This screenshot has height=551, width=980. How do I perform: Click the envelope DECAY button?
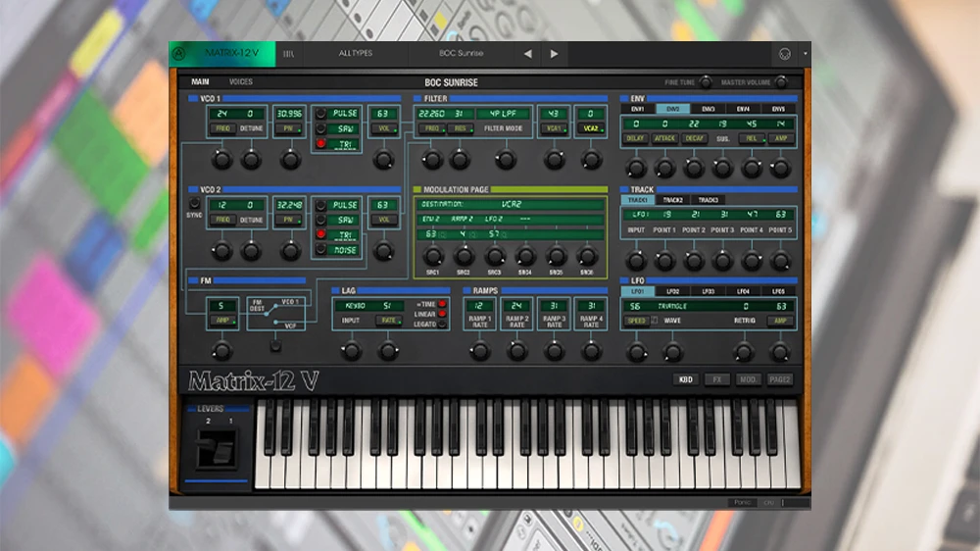[694, 139]
